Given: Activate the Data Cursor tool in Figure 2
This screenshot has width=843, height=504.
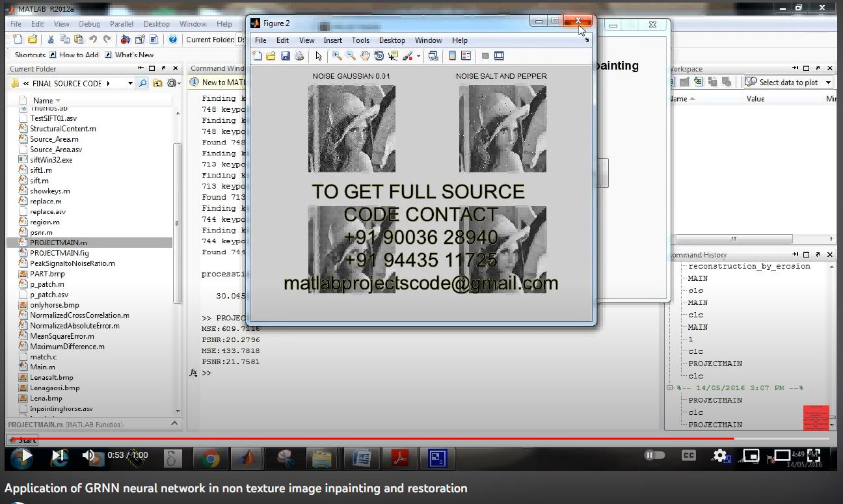Looking at the screenshot, I should (x=393, y=56).
